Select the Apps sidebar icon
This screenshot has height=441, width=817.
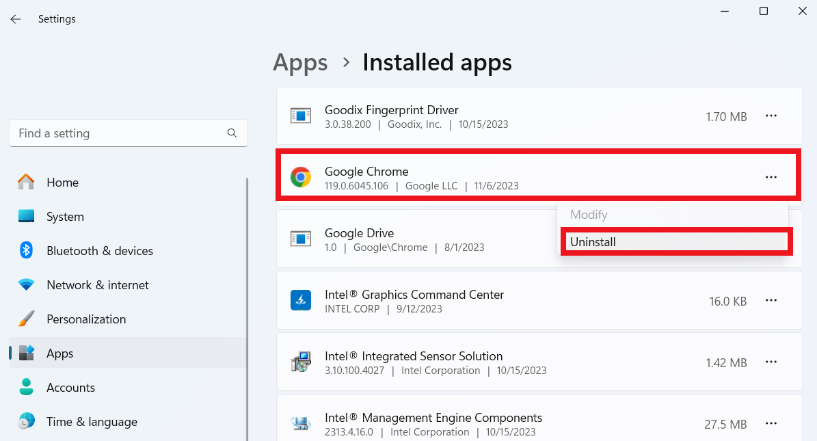(27, 353)
